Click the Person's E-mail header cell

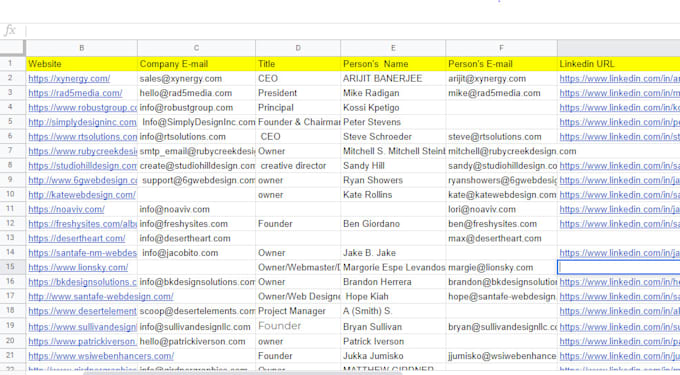pyautogui.click(x=501, y=64)
